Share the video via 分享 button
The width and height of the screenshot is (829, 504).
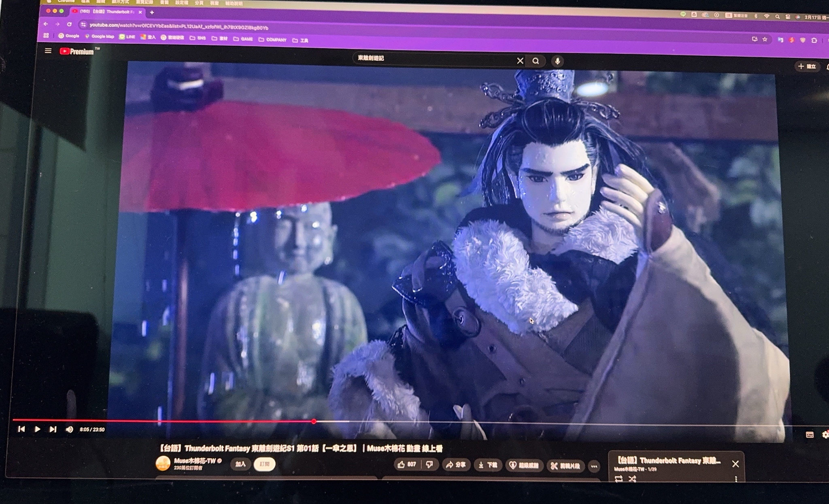coord(456,465)
